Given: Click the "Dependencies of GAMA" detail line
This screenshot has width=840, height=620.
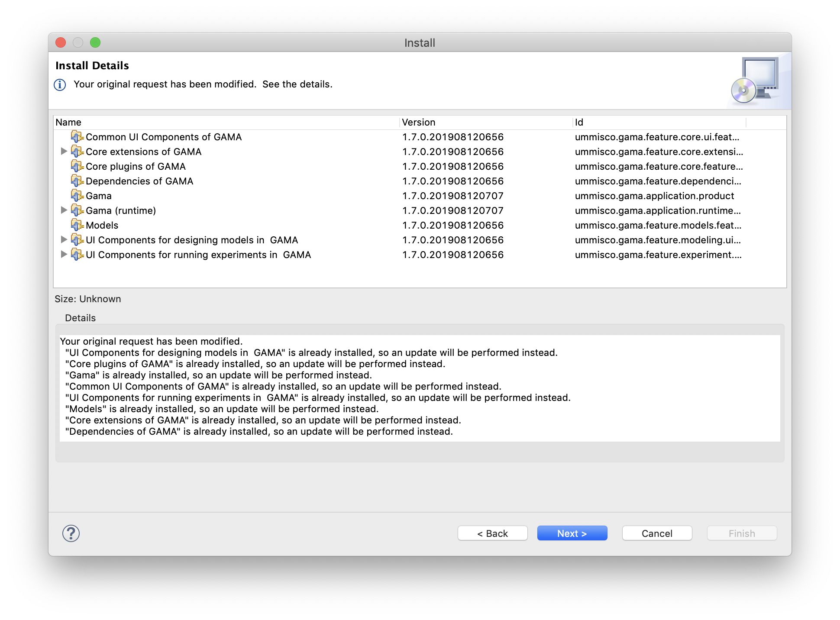Looking at the screenshot, I should click(259, 431).
